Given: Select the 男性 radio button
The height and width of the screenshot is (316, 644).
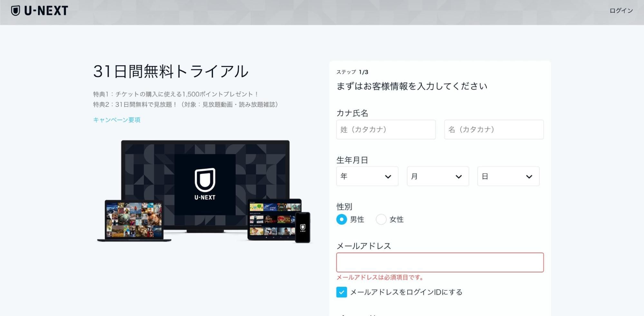Looking at the screenshot, I should (341, 219).
